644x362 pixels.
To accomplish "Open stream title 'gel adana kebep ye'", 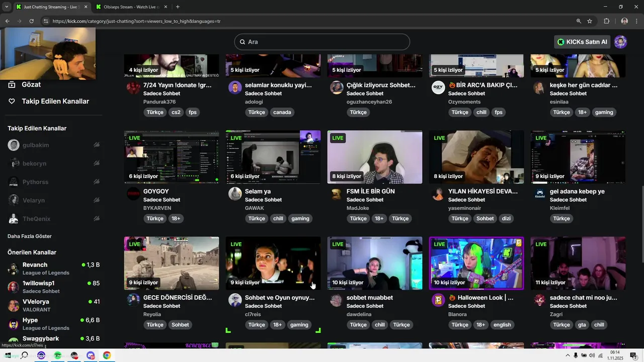I will click(x=577, y=192).
